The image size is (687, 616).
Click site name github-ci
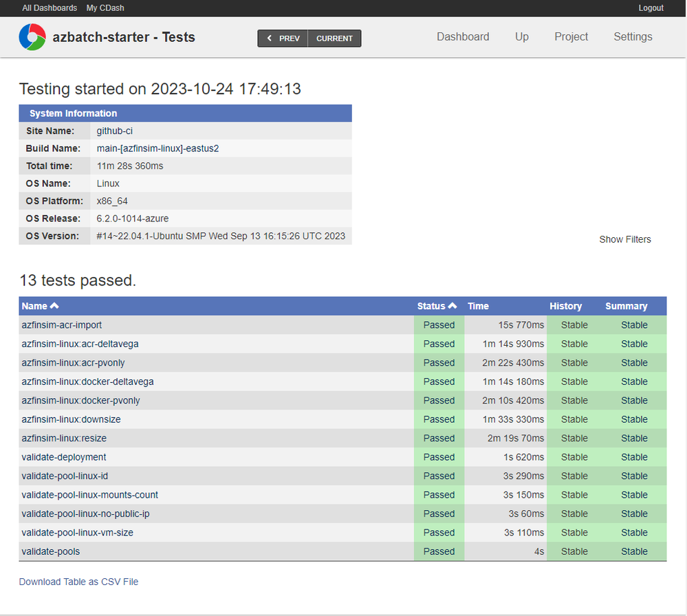(114, 131)
